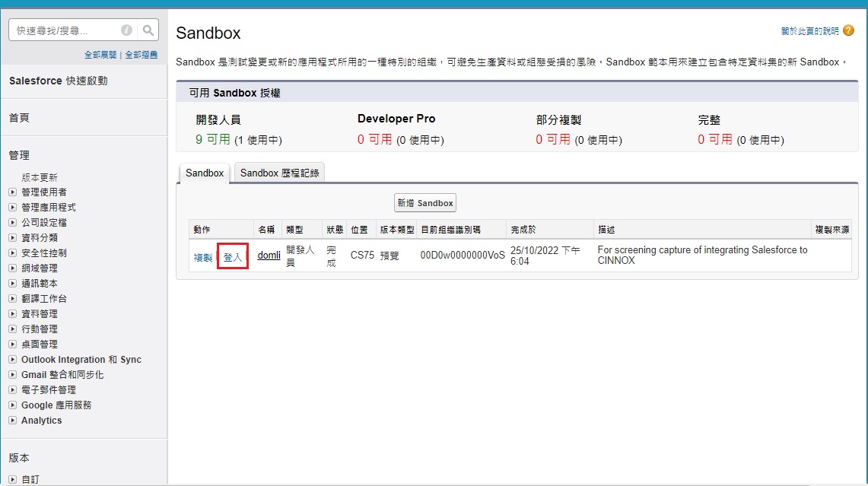Image resolution: width=868 pixels, height=486 pixels.
Task: Click the 全部展開 link
Action: pyautogui.click(x=100, y=55)
